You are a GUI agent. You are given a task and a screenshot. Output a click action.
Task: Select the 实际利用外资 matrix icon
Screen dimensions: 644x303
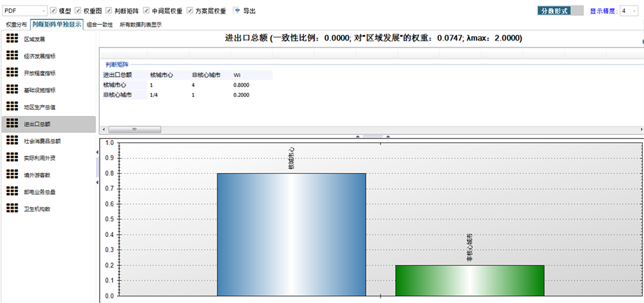[12, 157]
